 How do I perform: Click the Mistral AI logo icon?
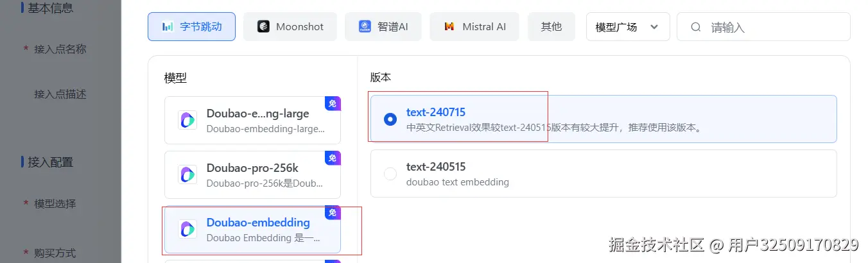click(x=449, y=26)
